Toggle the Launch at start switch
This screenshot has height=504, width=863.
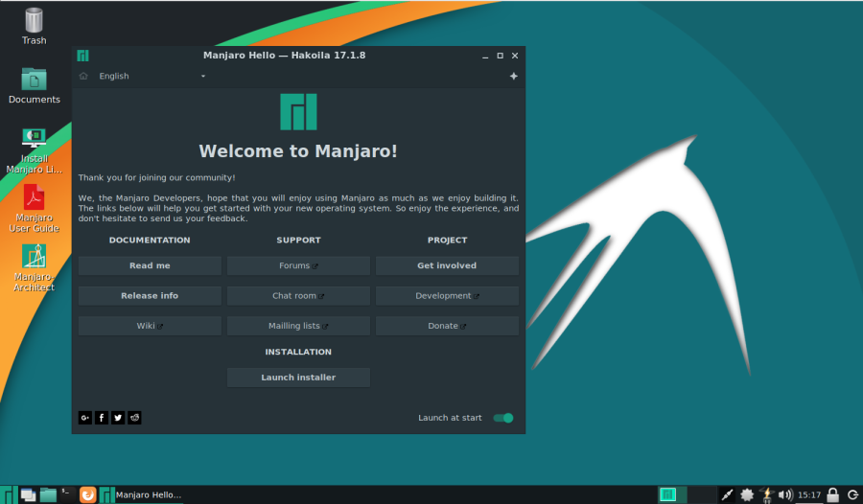click(x=503, y=418)
